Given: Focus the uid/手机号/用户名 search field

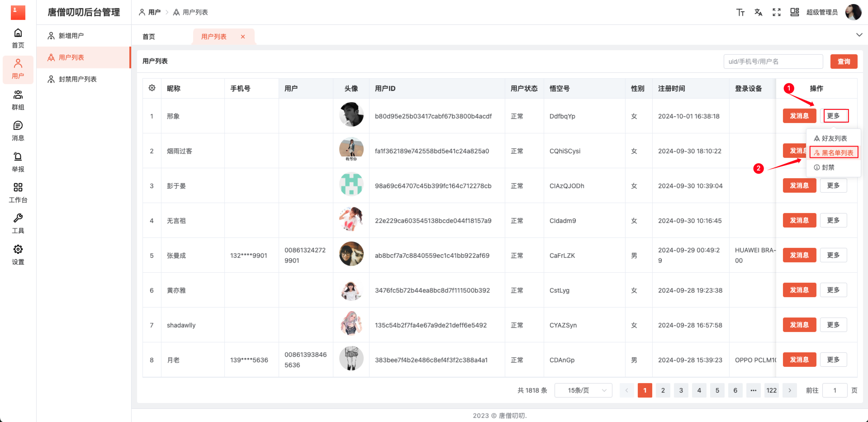Looking at the screenshot, I should coord(773,62).
